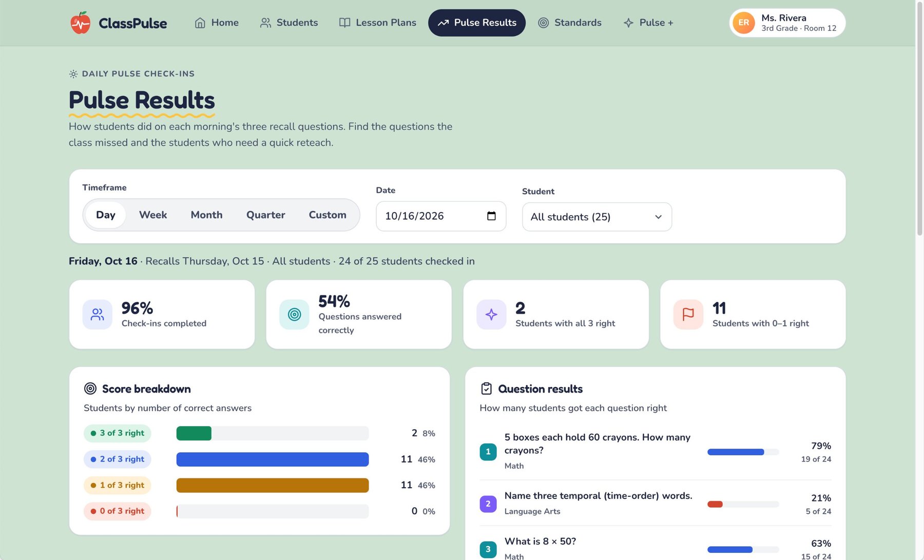Click the Pulse + sparkle icon

click(628, 23)
